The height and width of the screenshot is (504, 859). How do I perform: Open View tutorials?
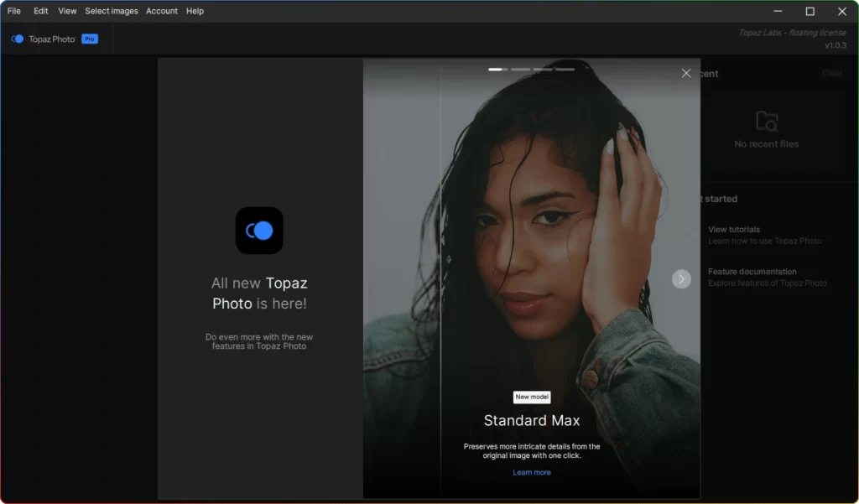click(x=734, y=230)
